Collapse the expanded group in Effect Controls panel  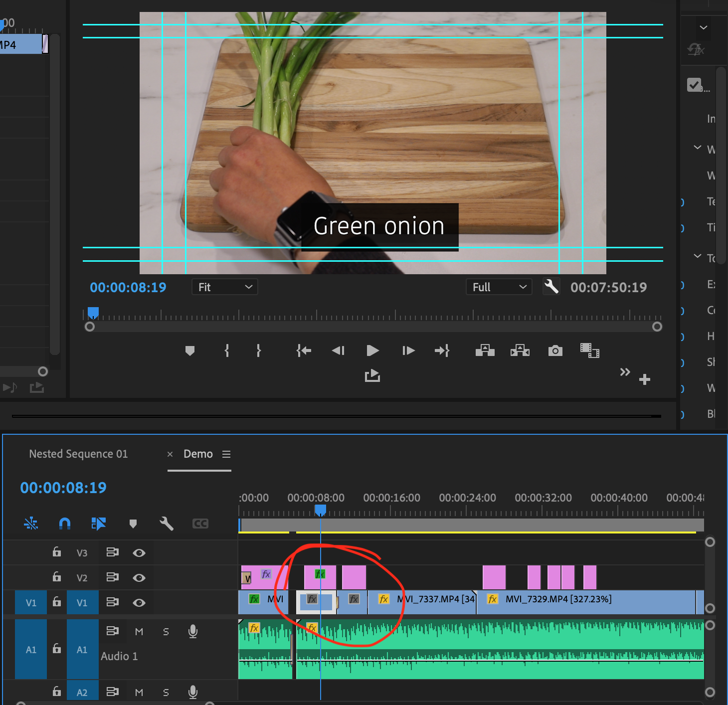click(x=697, y=148)
